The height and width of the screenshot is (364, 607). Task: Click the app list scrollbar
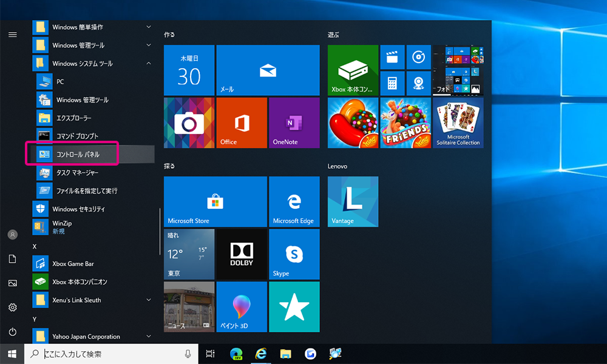[160, 232]
